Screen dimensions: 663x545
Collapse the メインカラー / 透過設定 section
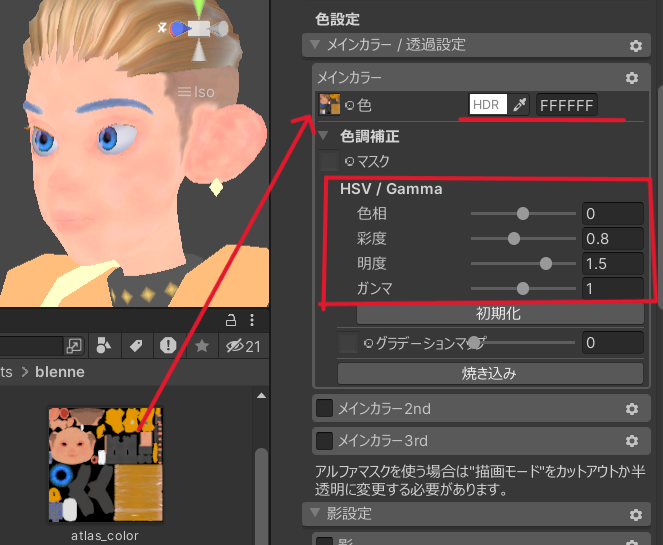pos(316,45)
